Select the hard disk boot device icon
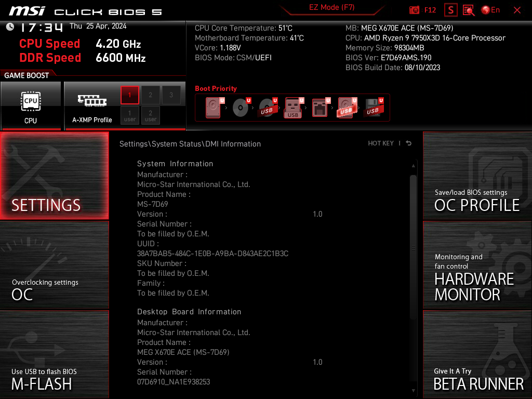Viewport: 532px width, 399px height. 214,108
